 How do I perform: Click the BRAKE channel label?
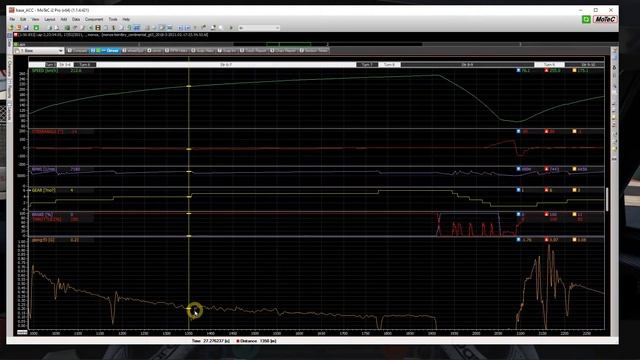[42, 214]
